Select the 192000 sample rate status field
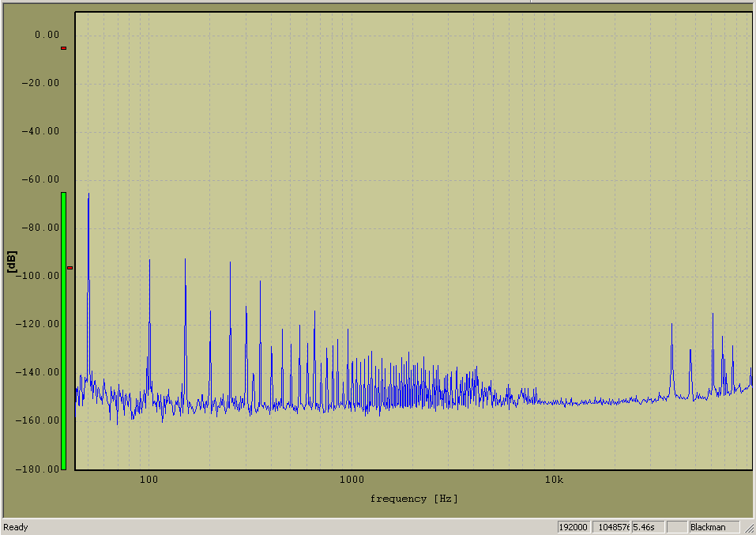The width and height of the screenshot is (756, 535). 574,527
